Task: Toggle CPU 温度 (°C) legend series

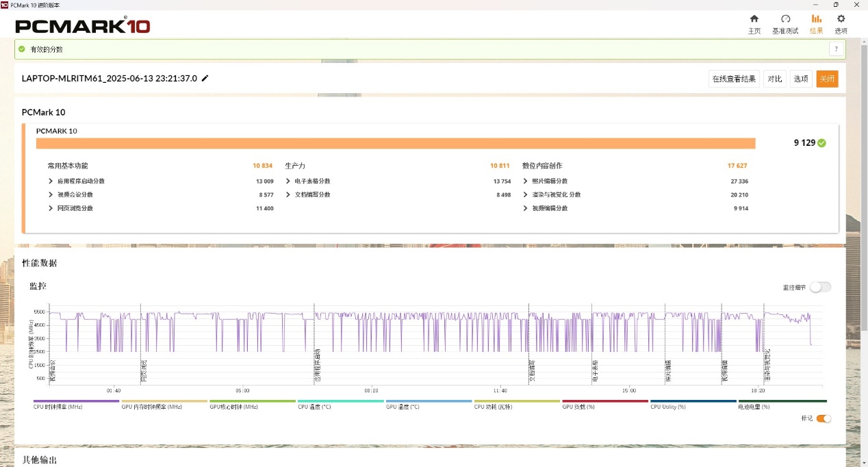Action: 341,404
